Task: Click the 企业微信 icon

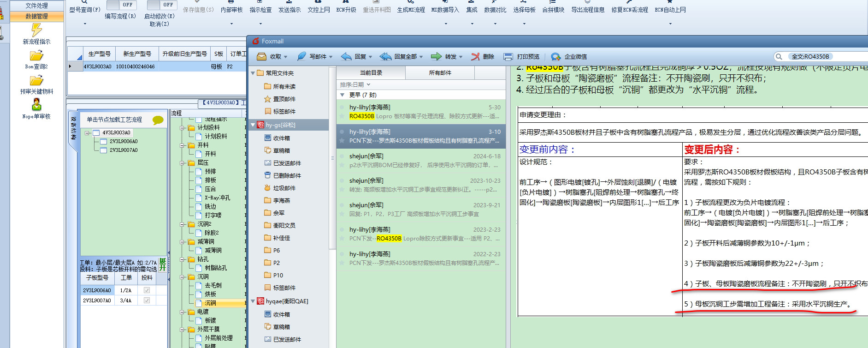Action: (x=556, y=56)
